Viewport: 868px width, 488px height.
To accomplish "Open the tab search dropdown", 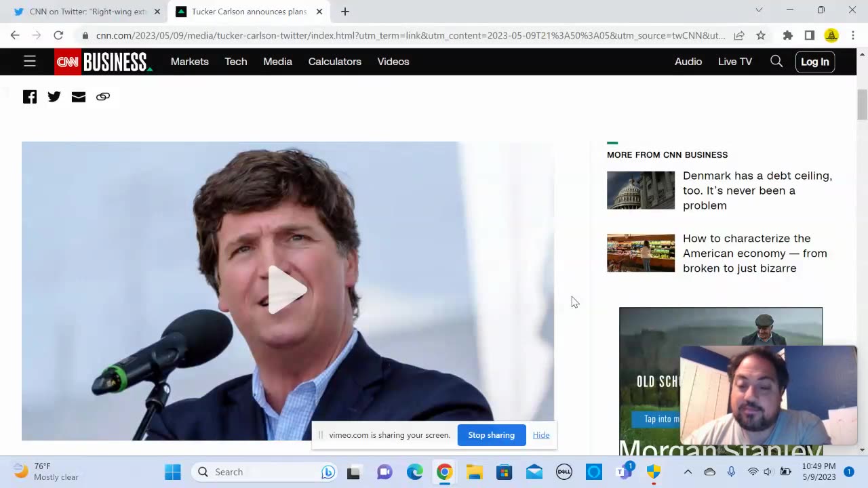I will (759, 10).
